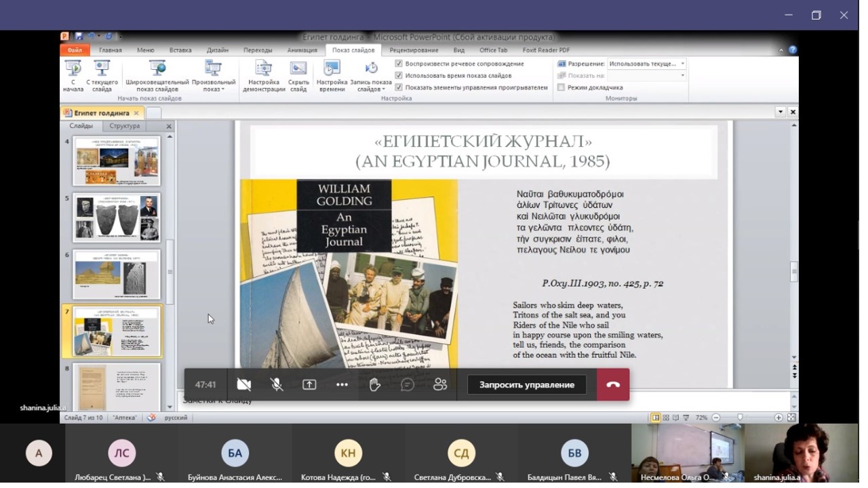
Task: Open Произвольный показ dropdown
Action: [214, 77]
